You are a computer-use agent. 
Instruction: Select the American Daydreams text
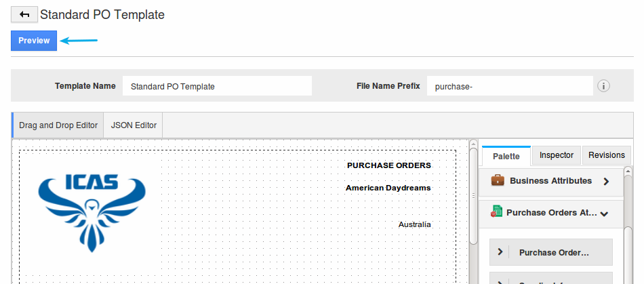[388, 188]
